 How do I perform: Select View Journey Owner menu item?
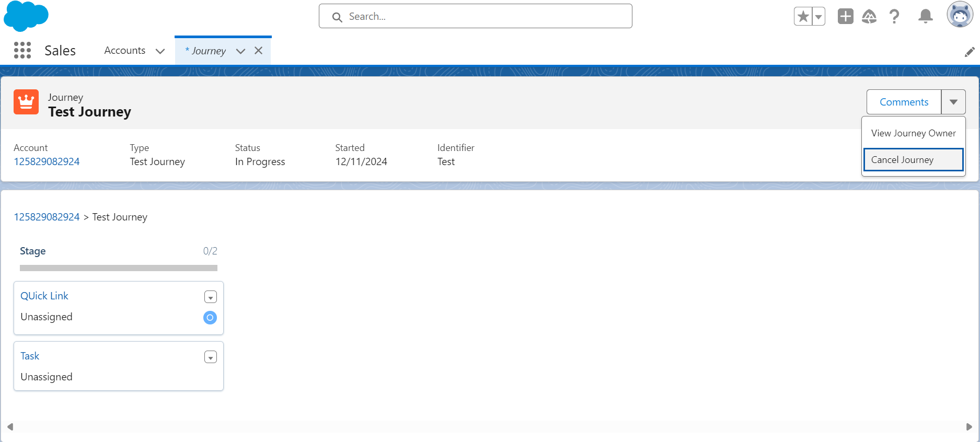point(913,133)
